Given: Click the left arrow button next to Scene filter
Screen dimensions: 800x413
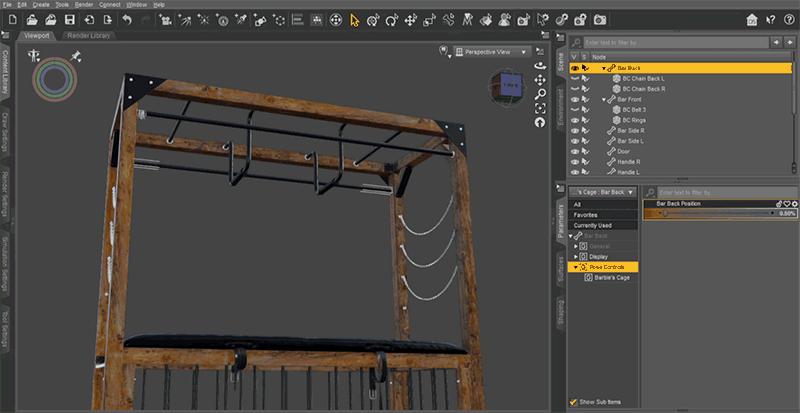Looking at the screenshot, I should point(777,42).
